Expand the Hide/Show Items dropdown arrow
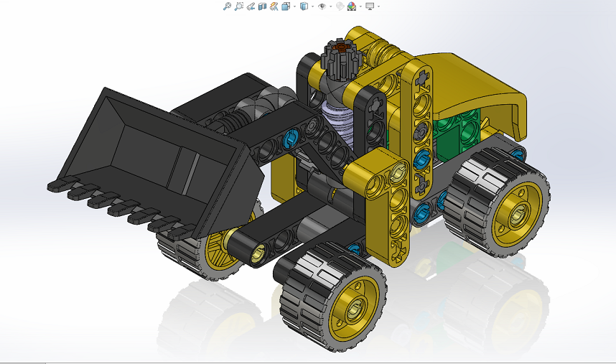Viewport: 616px width, 364px height. (331, 6)
